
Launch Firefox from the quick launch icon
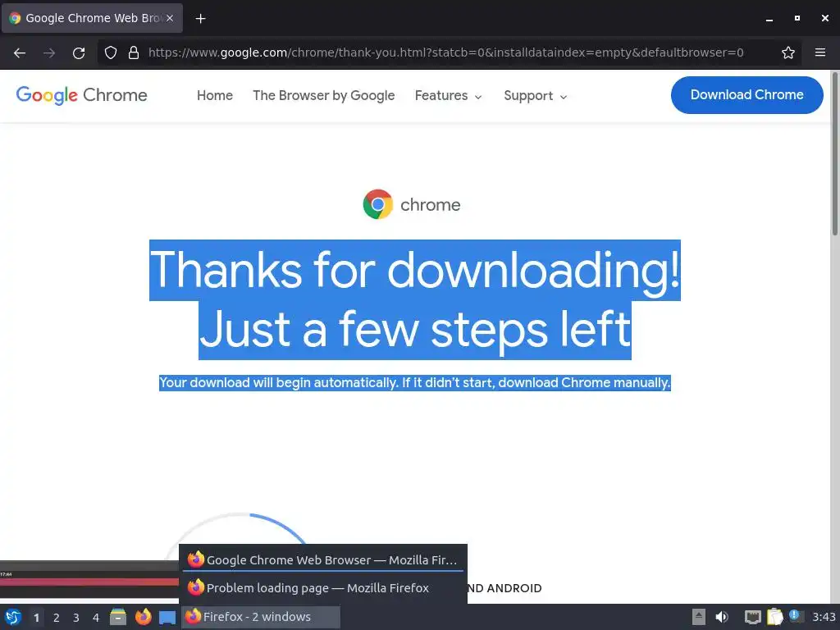(143, 617)
